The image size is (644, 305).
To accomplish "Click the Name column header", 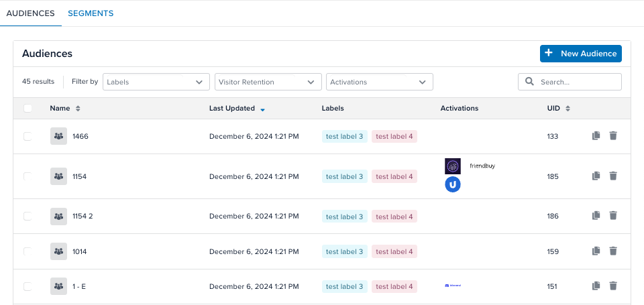I will (60, 109).
